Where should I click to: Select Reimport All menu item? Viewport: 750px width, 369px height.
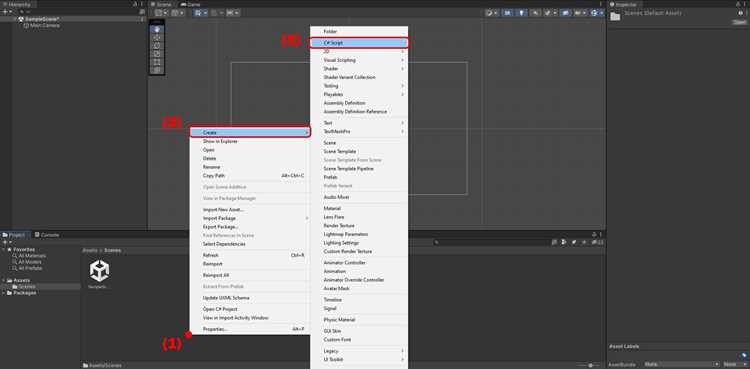[250, 275]
